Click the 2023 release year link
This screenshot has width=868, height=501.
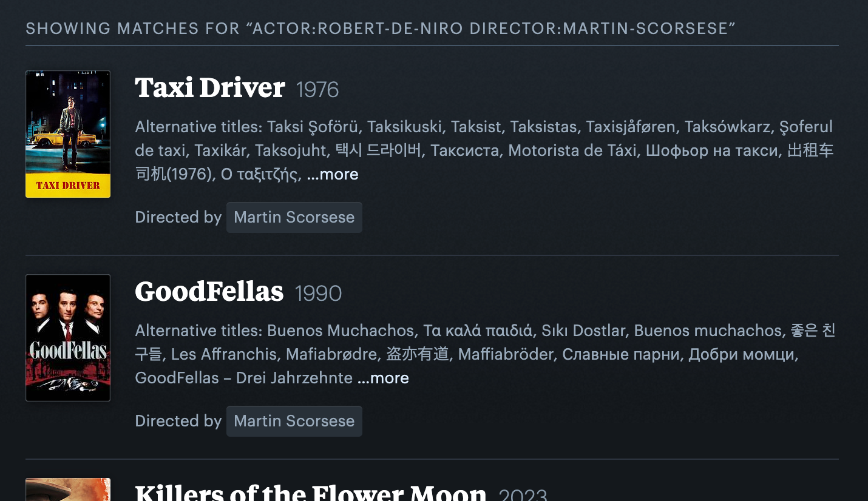point(523,494)
